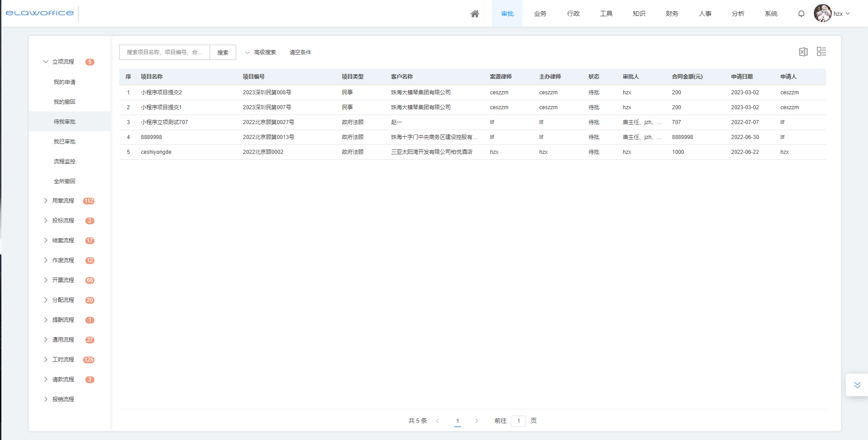Open project 小程序立项测试707

[164, 122]
